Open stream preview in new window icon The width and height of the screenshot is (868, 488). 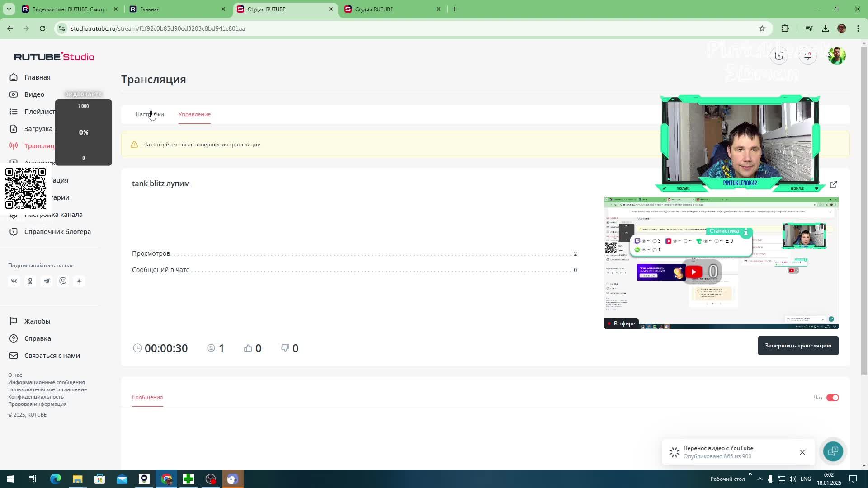[834, 184]
